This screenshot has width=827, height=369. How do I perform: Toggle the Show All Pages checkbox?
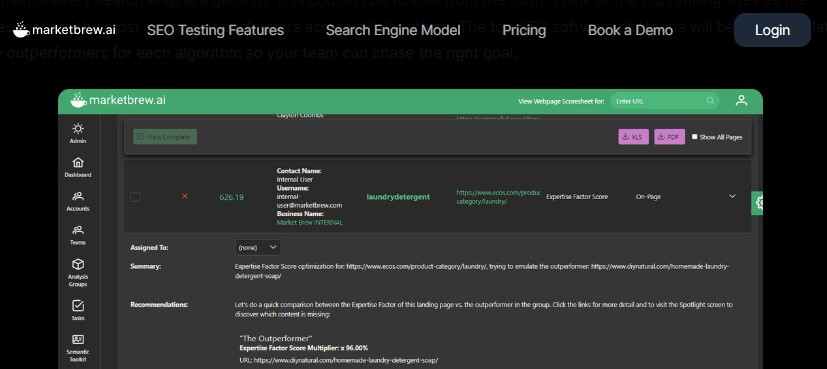695,137
